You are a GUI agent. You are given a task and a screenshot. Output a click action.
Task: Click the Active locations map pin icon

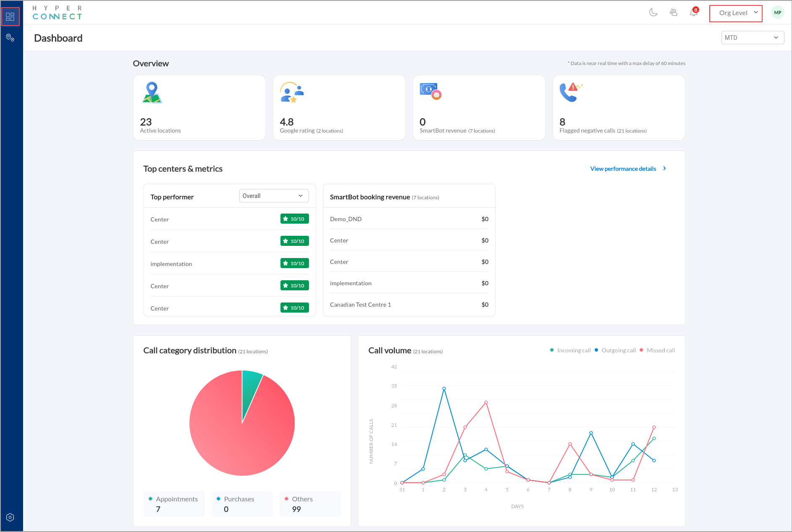point(152,93)
